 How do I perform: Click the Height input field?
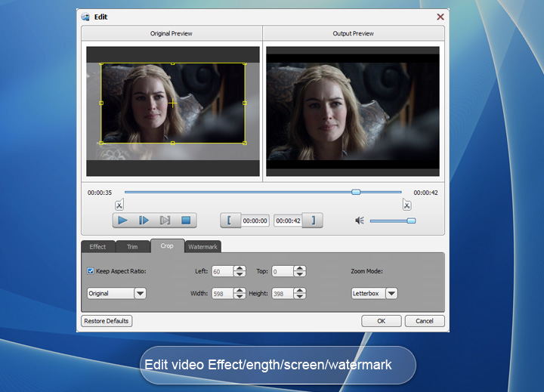pos(283,294)
